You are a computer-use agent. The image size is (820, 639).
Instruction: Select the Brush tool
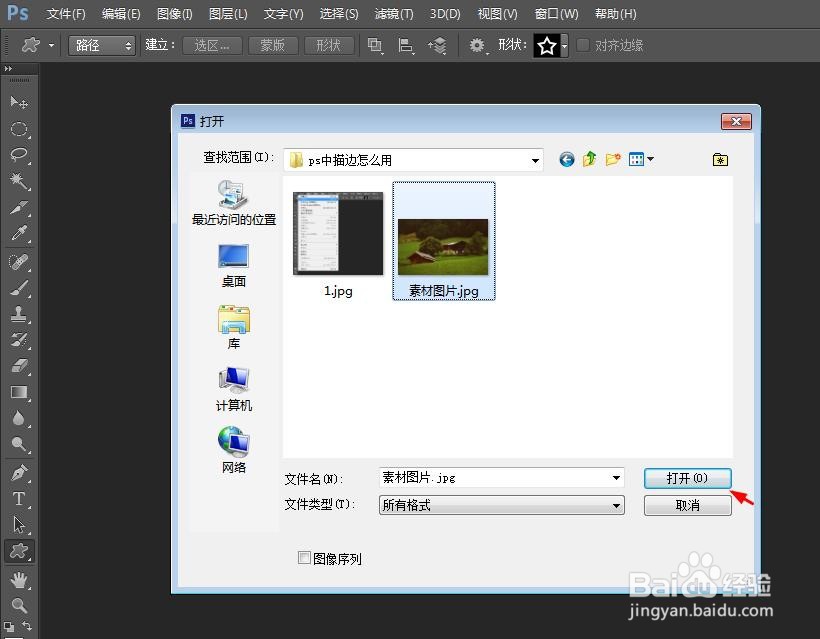tap(19, 288)
